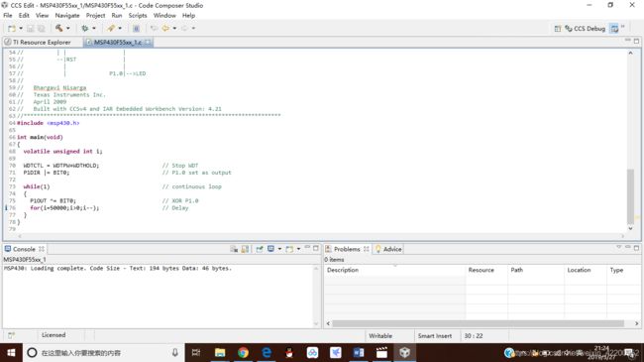Click the Pin Console icon
Screen dimensions: 644x362
tap(260, 249)
